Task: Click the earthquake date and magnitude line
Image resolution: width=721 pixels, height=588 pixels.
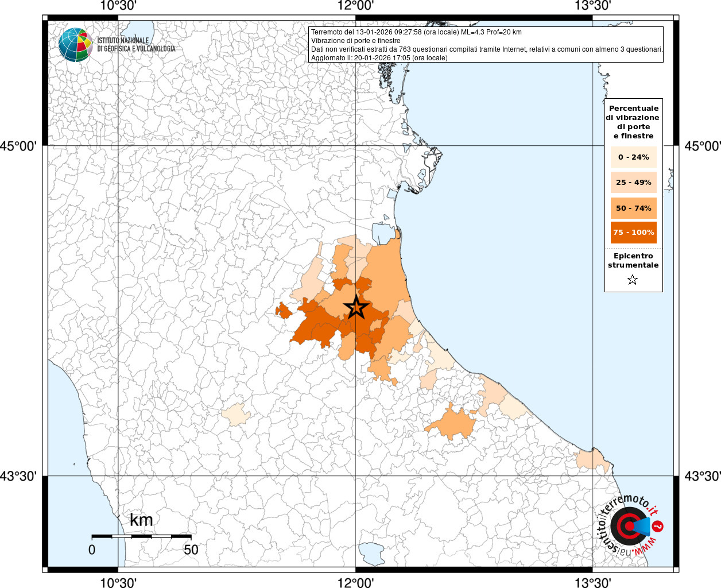Action: tap(416, 32)
